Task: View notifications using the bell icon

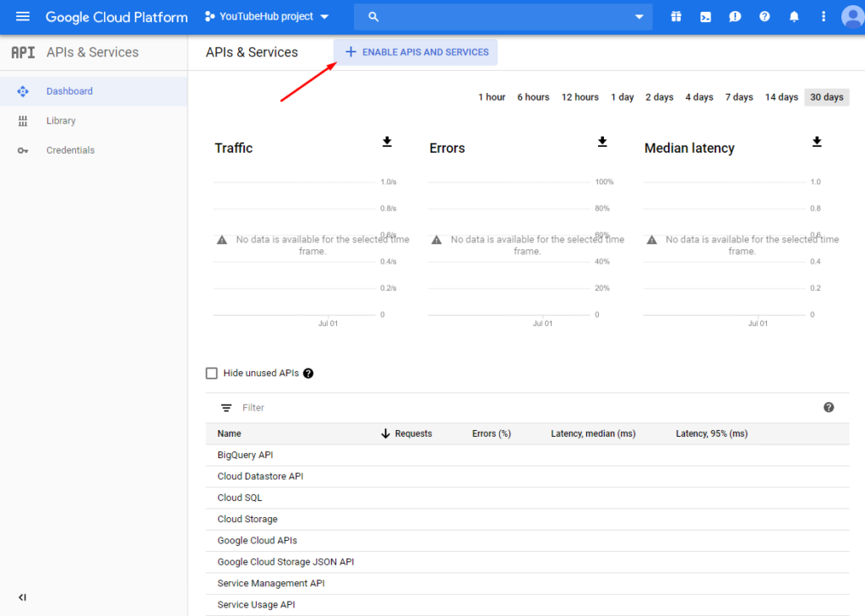Action: [x=794, y=16]
